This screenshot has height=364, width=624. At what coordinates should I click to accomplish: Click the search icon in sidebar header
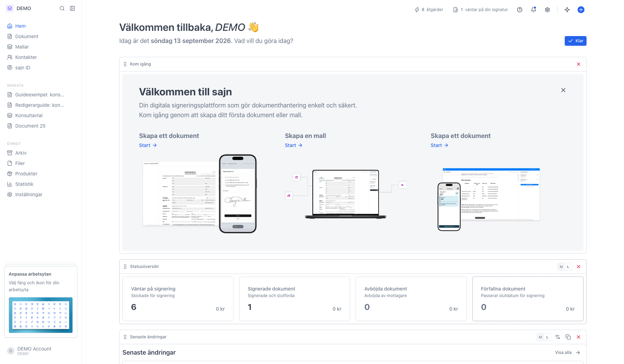coord(62,8)
